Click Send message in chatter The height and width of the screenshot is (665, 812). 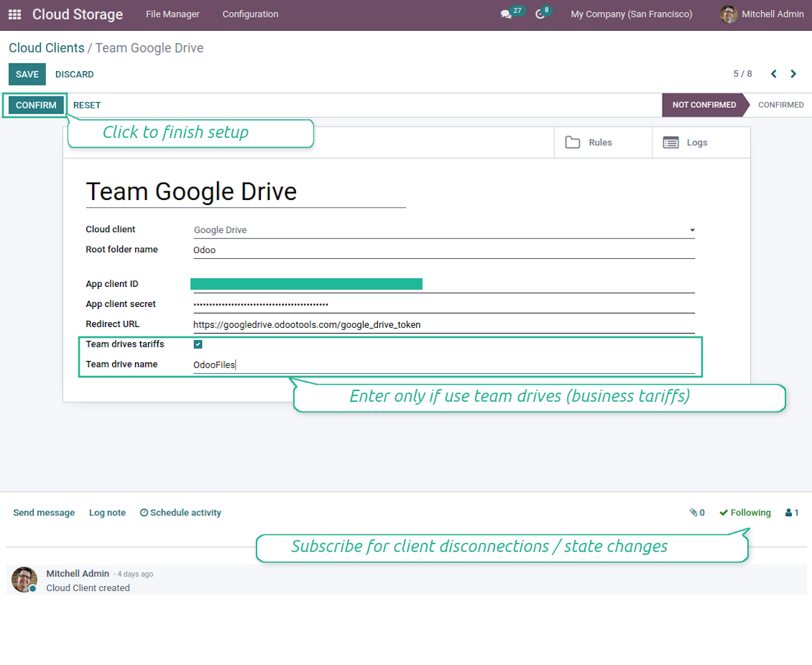point(44,513)
